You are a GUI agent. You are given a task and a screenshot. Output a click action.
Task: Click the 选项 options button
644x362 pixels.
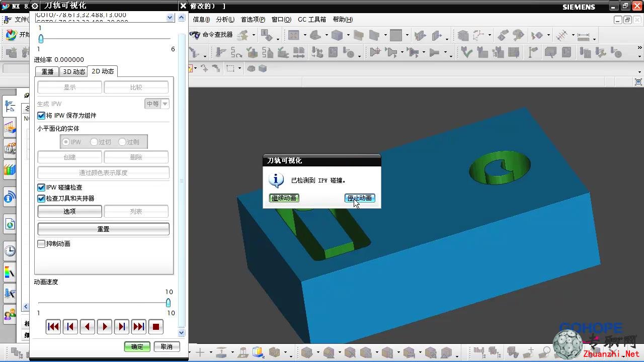tap(70, 212)
